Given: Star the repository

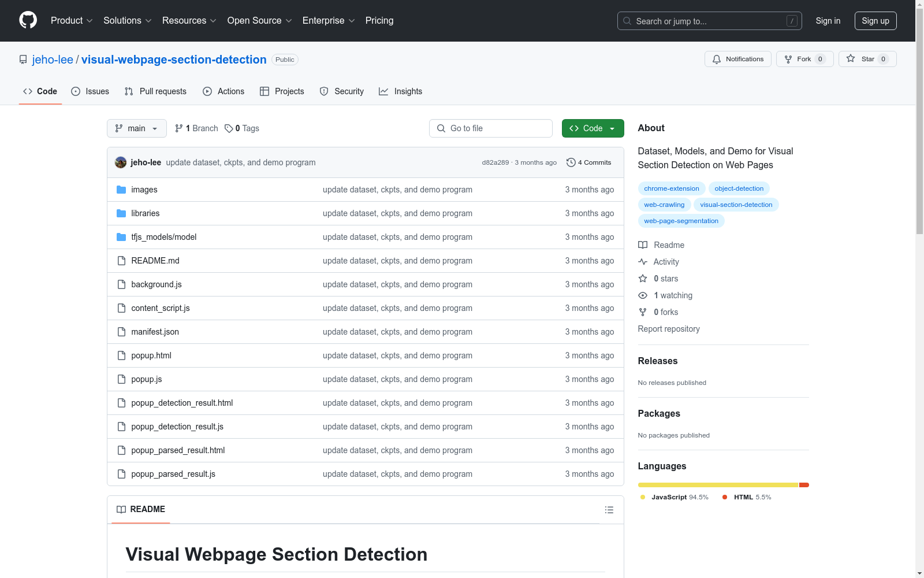Looking at the screenshot, I should click(867, 59).
